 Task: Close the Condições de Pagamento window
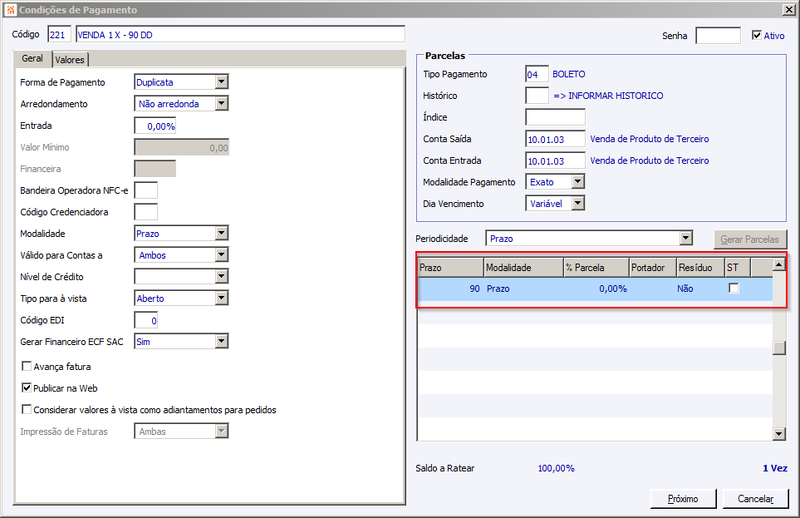[789, 9]
